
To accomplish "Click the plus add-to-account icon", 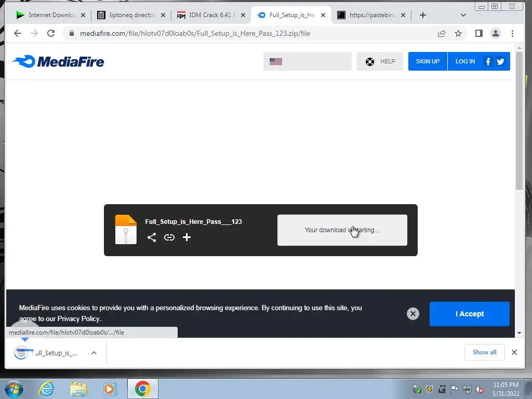I will point(187,237).
